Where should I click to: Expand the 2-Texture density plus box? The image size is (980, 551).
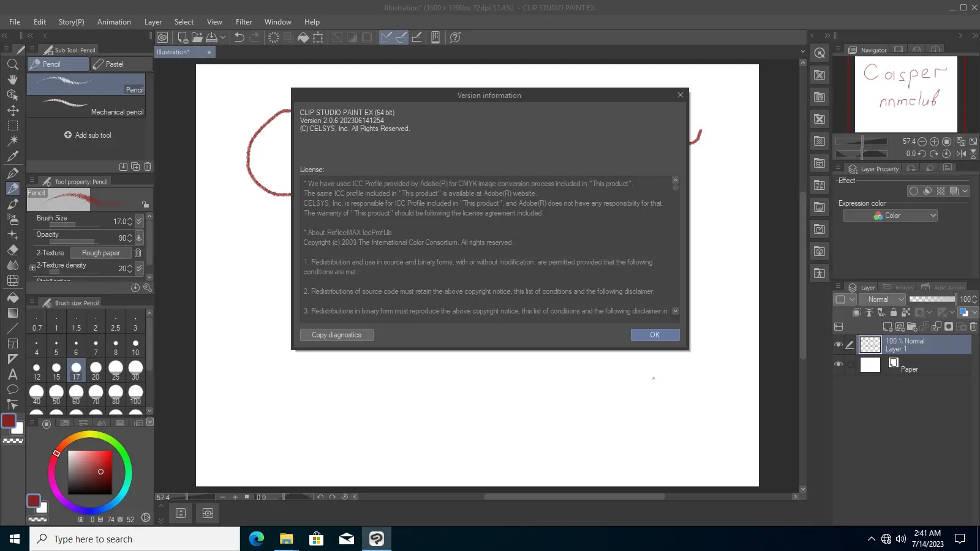tap(32, 268)
